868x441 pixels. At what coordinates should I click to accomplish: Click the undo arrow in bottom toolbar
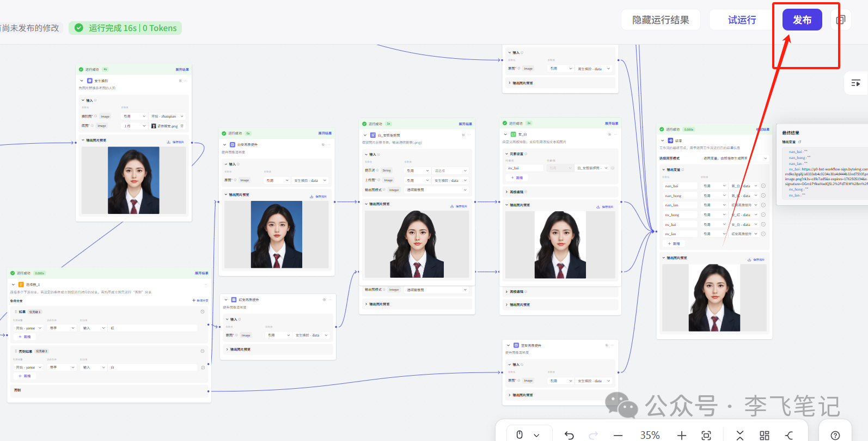[x=569, y=434]
